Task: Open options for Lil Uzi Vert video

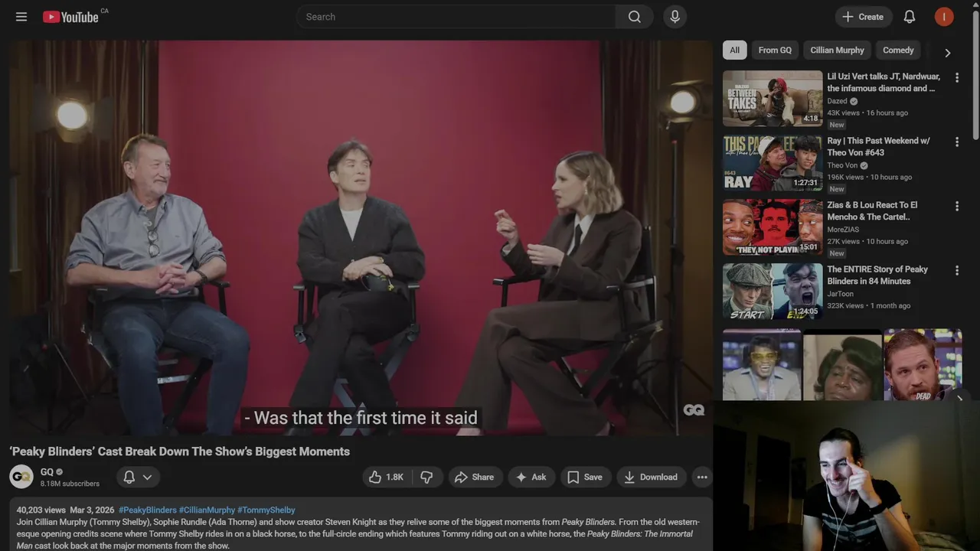Action: click(x=956, y=77)
